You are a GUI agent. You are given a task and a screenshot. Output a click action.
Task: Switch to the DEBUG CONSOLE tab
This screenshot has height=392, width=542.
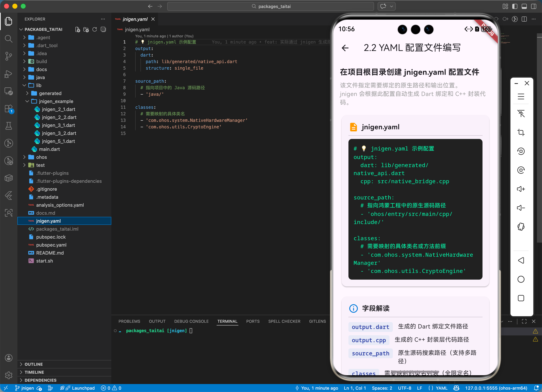tap(191, 321)
